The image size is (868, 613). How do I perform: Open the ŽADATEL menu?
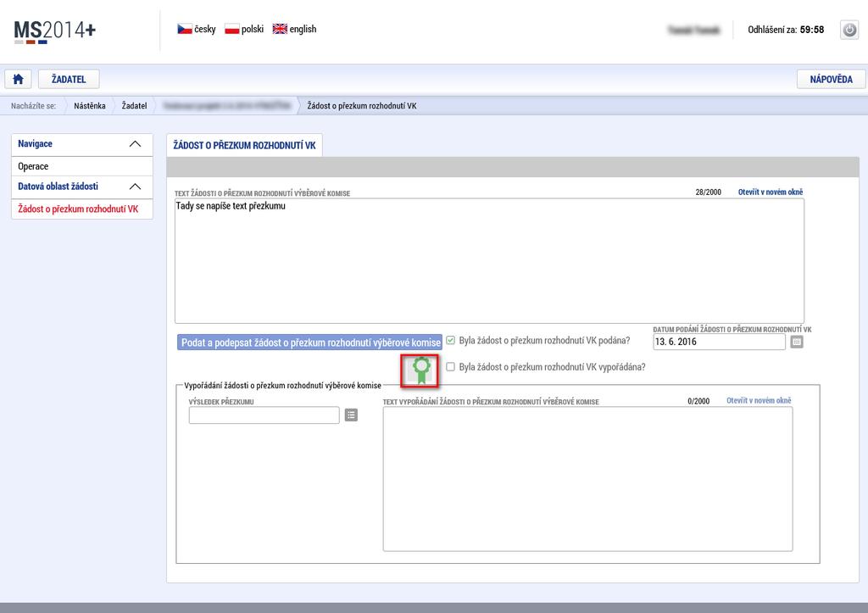69,79
